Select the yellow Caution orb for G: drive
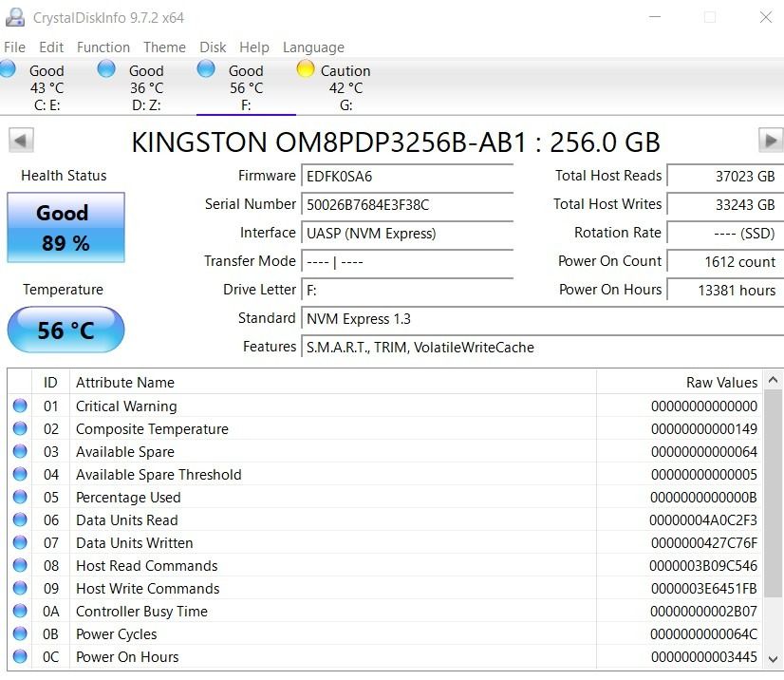784x680 pixels. (x=305, y=68)
